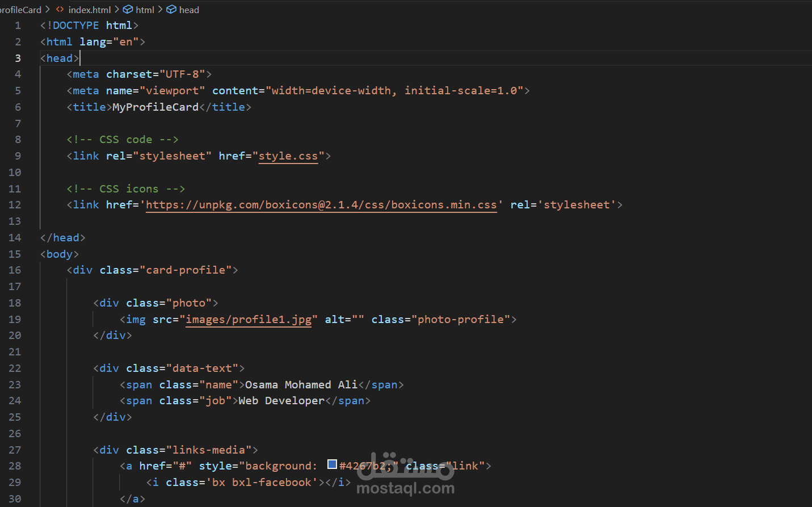Open the color picker swatch for #4267b2
812x507 pixels.
click(x=333, y=465)
